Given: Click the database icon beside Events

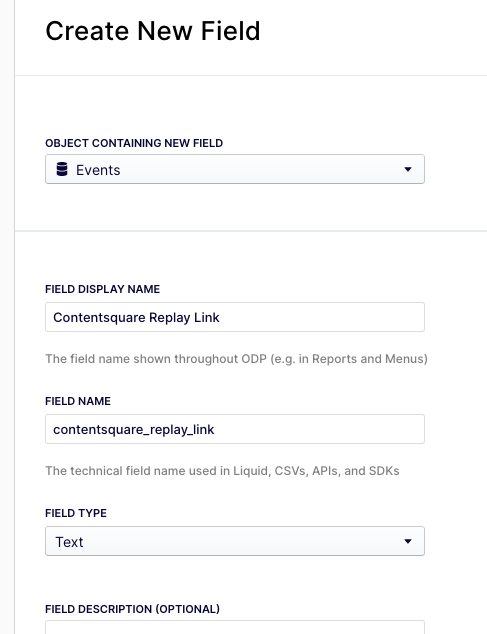Looking at the screenshot, I should 62,169.
